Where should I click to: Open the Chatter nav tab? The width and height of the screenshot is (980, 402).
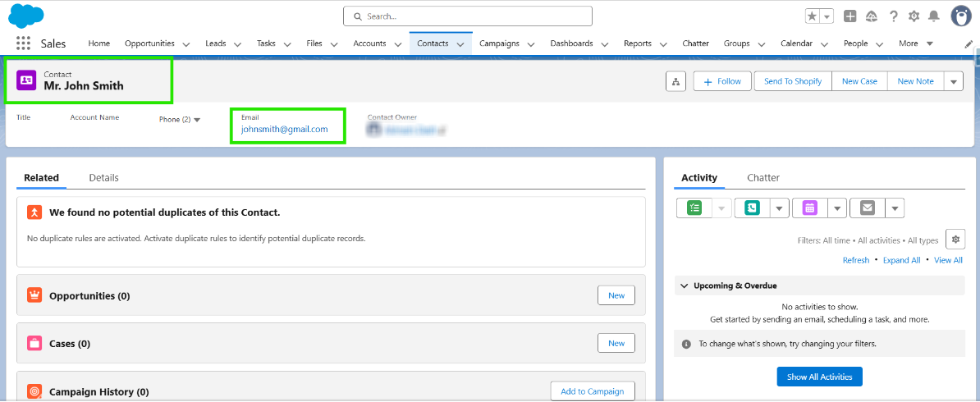click(x=696, y=43)
